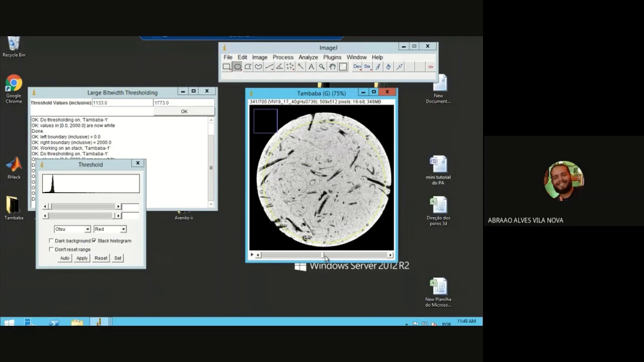The width and height of the screenshot is (644, 362).
Task: Open the Tambaba folder on desktop
Action: (14, 209)
